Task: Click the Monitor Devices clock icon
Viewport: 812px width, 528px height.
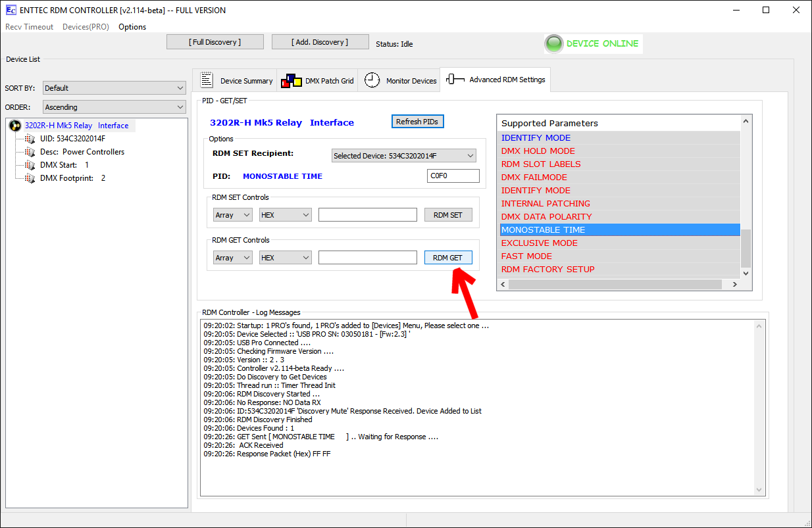Action: tap(372, 80)
